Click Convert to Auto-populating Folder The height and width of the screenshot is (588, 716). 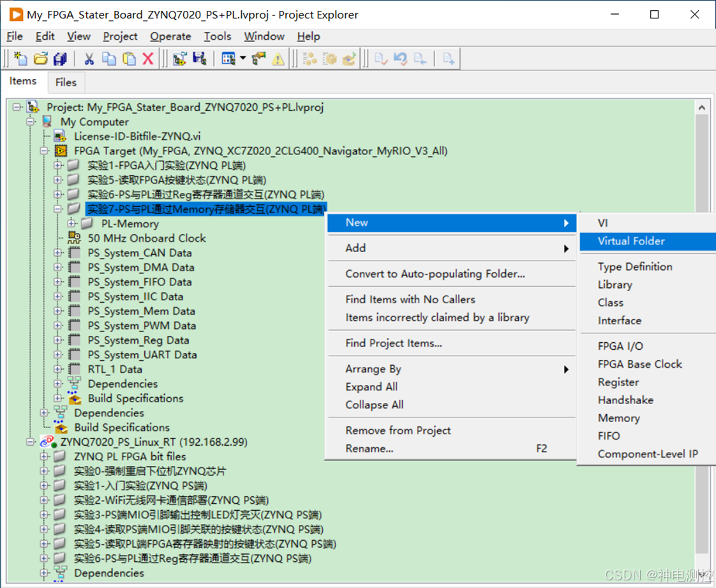[x=452, y=274]
